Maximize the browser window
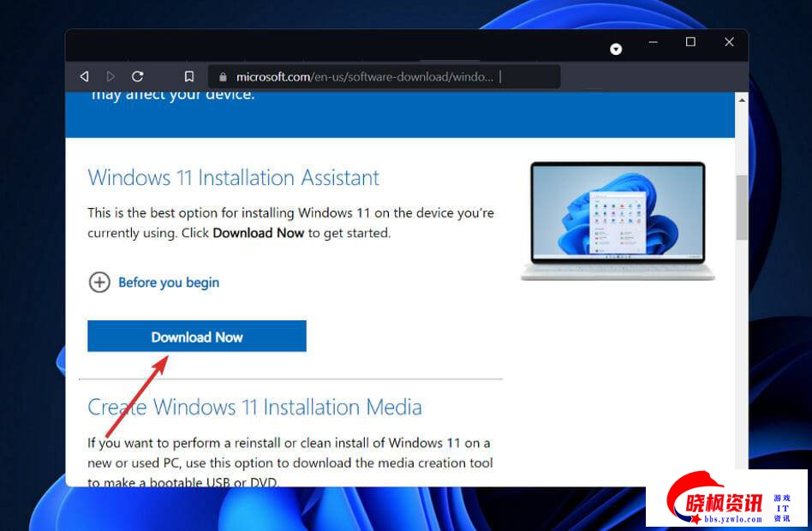This screenshot has height=531, width=812. (x=690, y=42)
